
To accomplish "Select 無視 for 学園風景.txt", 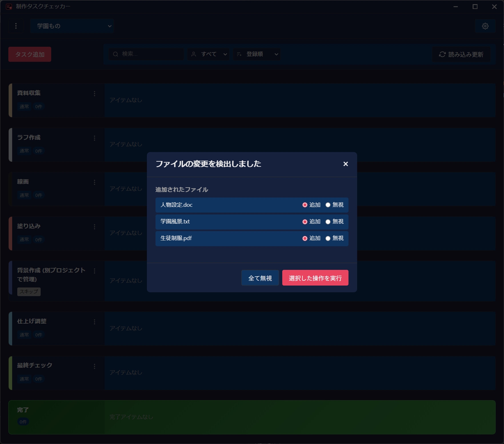I will click(x=328, y=222).
